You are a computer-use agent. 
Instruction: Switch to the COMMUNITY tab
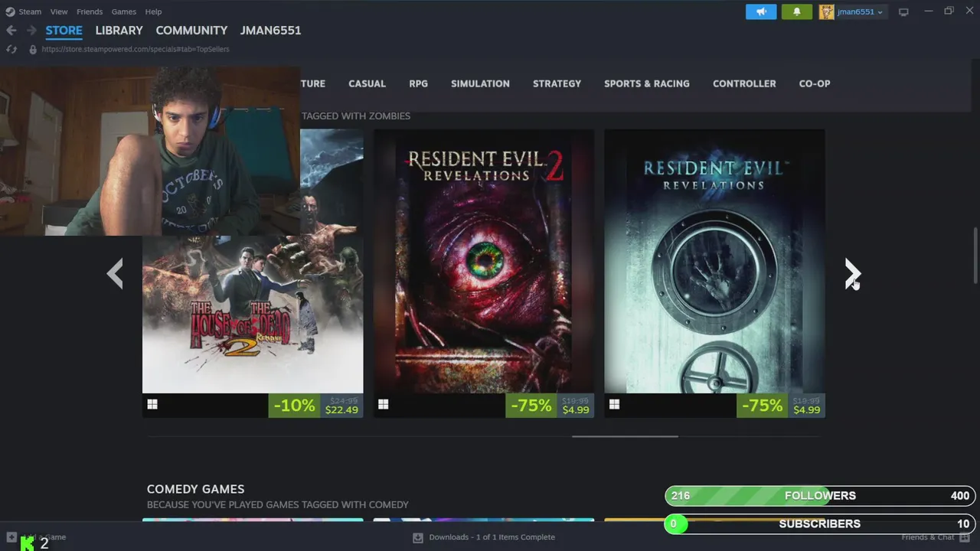pyautogui.click(x=191, y=31)
